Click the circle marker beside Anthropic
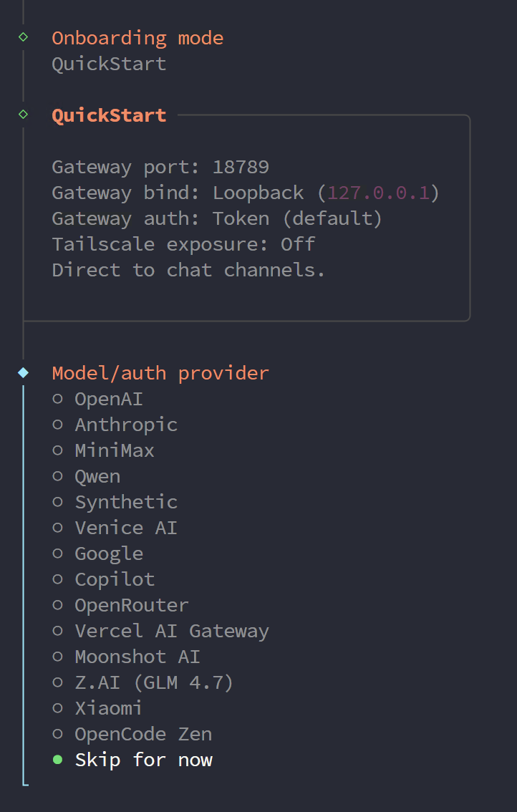Screen dimensions: 517x812 click(57, 424)
